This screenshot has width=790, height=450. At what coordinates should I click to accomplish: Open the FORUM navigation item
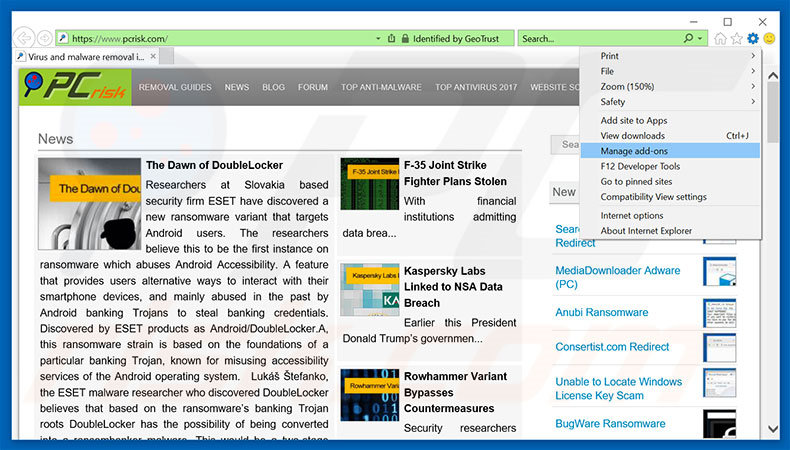(x=313, y=87)
